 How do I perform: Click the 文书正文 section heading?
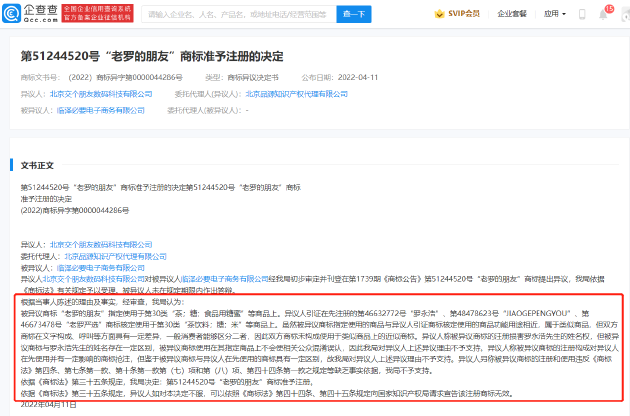click(37, 165)
